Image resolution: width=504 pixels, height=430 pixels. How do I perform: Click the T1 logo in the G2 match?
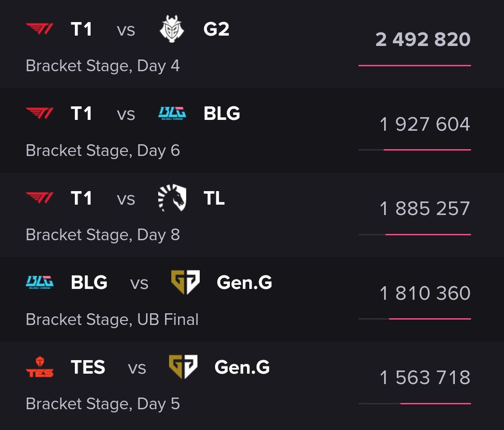[x=40, y=30]
